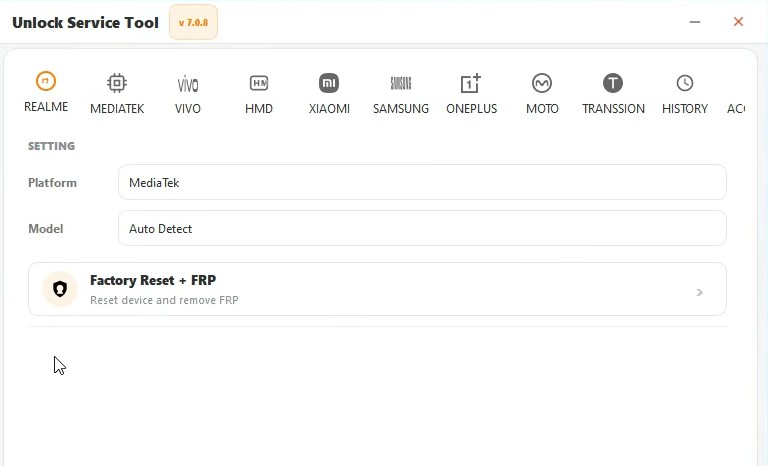Switch to the XIAOMI tab
768x466 pixels.
[x=329, y=94]
